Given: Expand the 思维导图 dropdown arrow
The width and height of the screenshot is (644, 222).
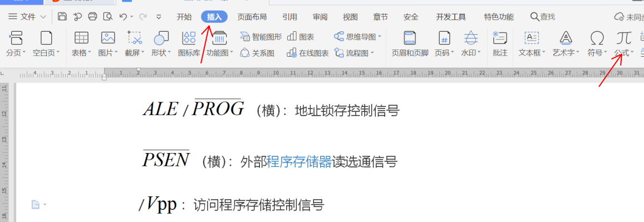Looking at the screenshot, I should [380, 37].
